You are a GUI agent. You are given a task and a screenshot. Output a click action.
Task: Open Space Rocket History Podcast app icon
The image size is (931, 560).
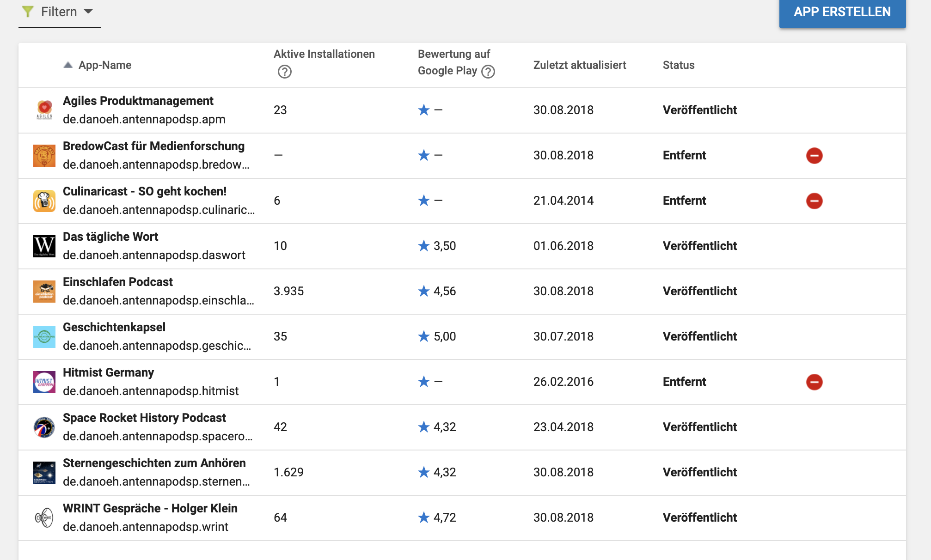point(44,427)
